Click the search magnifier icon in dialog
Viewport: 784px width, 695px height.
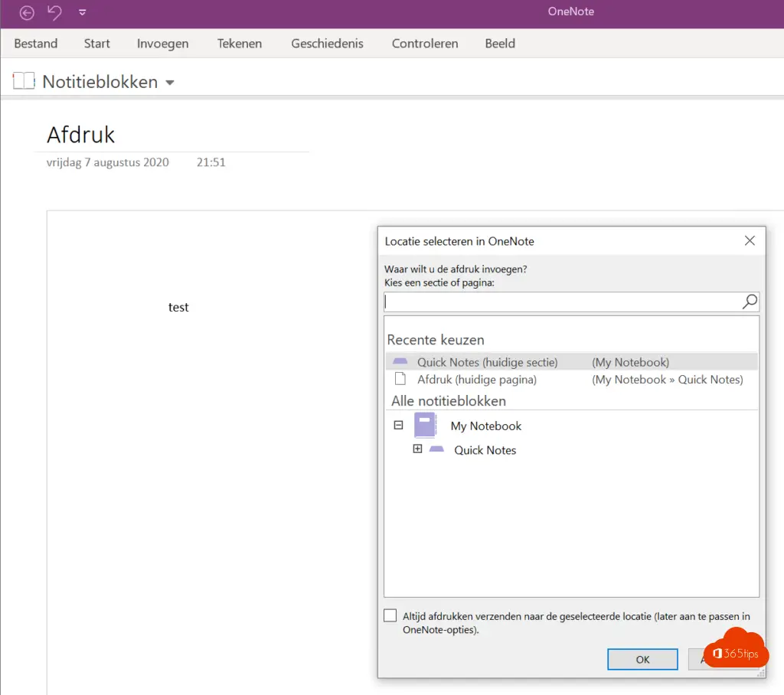750,302
